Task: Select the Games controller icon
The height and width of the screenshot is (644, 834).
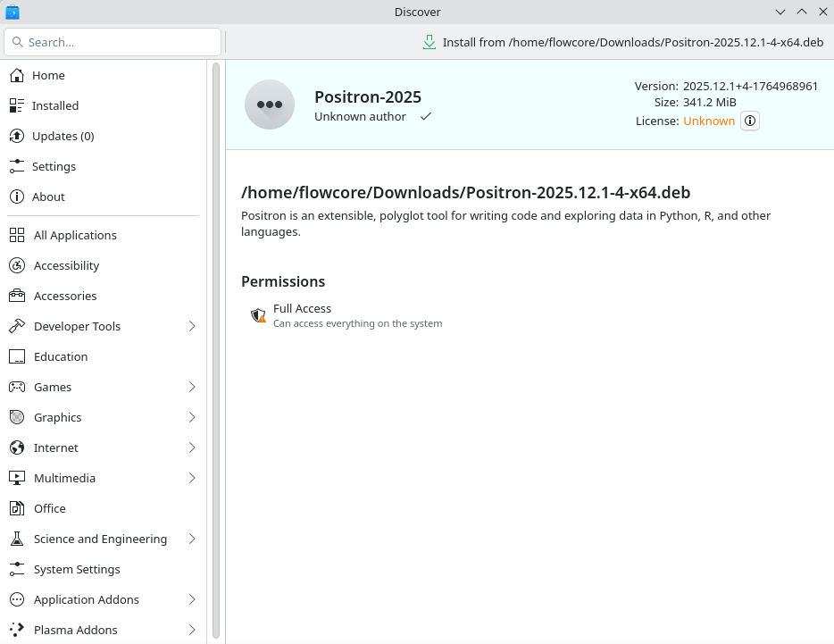Action: coord(17,387)
